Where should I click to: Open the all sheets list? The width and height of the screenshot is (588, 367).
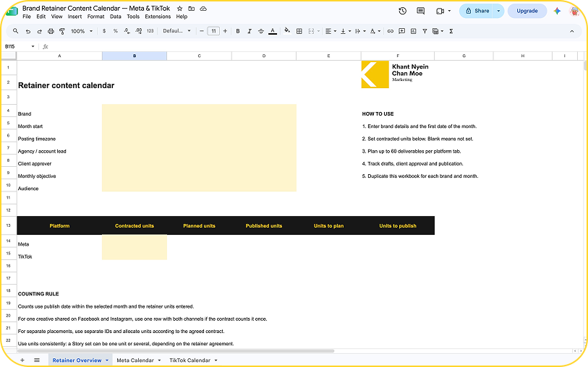pos(37,360)
